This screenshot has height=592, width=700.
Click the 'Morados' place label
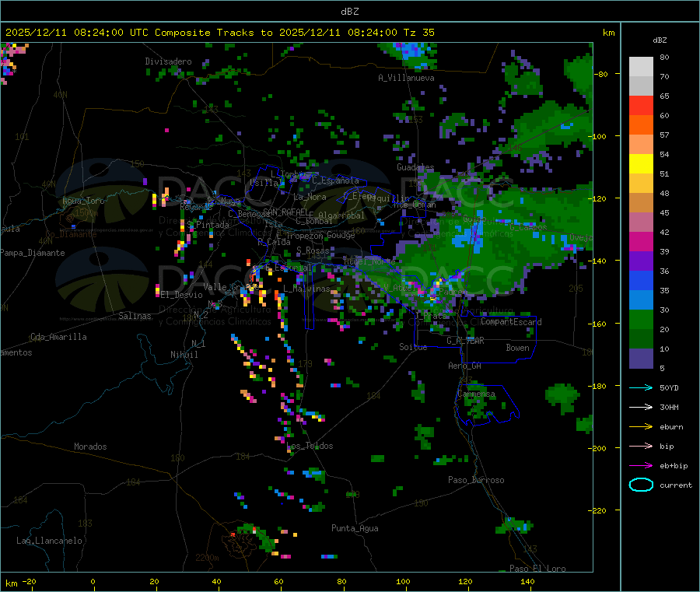90,447
